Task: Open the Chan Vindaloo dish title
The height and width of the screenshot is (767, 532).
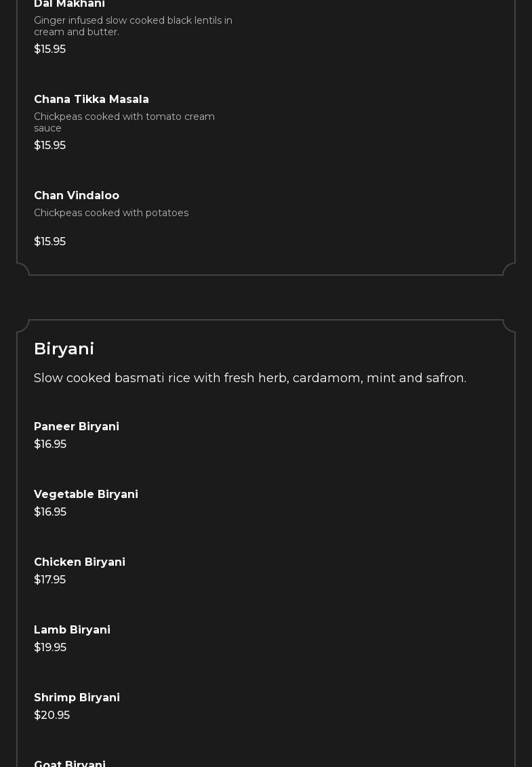Action: tap(77, 196)
